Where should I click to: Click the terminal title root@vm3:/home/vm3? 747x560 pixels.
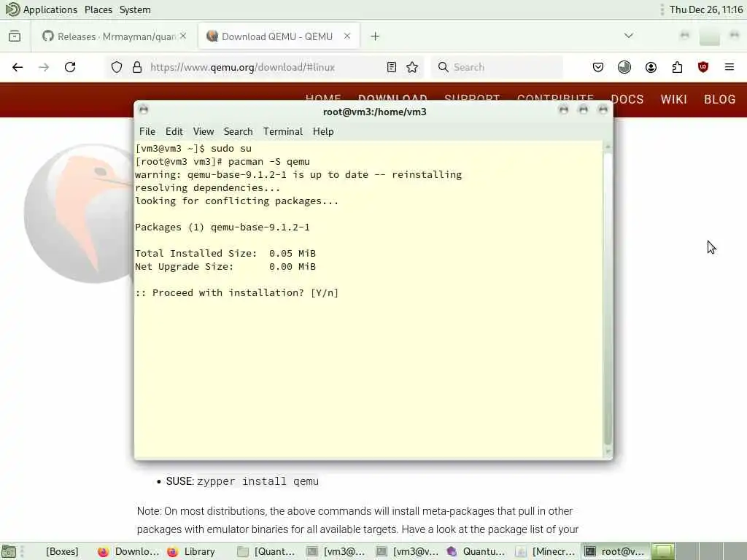point(374,112)
